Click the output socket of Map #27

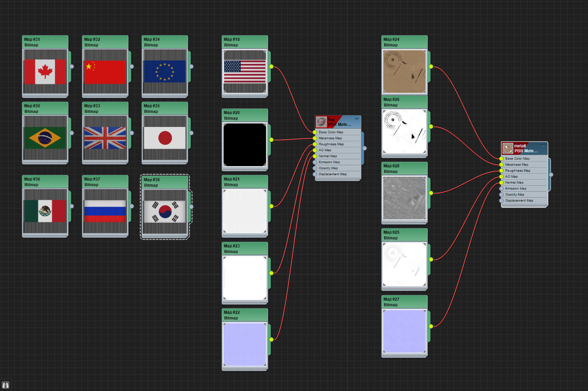431,326
